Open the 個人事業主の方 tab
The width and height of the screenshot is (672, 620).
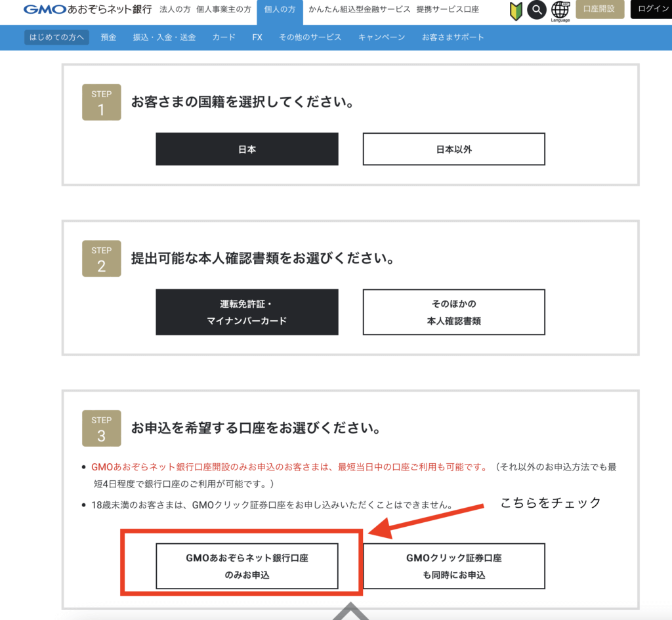[224, 9]
